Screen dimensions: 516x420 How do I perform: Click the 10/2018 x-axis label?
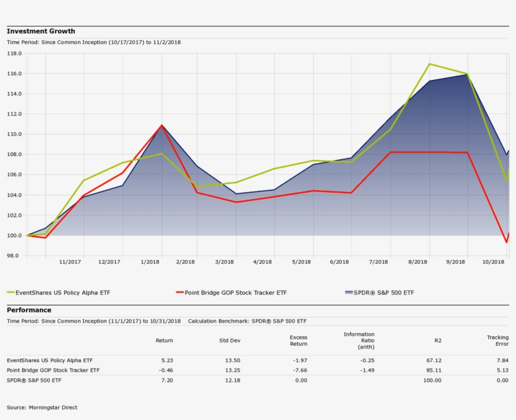(493, 262)
